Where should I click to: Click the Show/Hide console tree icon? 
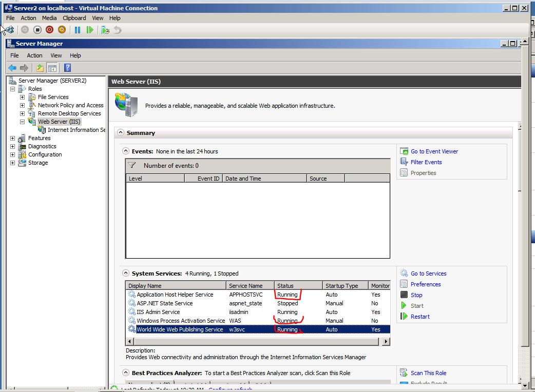pyautogui.click(x=52, y=68)
